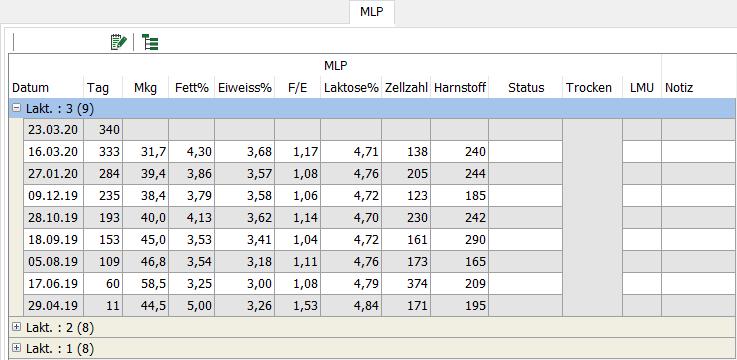
Task: Click the LMU cell in 18.09.19 row
Action: 642,240
